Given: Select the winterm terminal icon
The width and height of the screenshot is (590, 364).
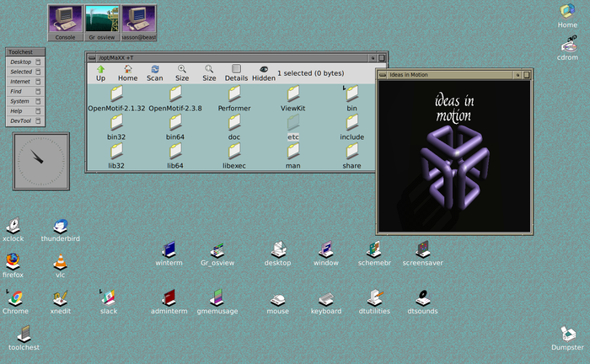Looking at the screenshot, I should (169, 249).
